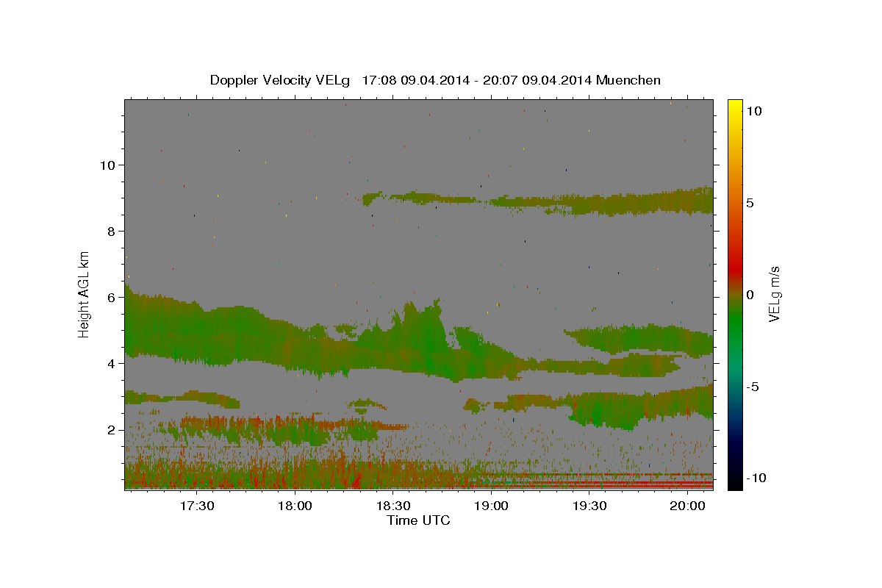Click the colorbar tick label 0
This screenshot has width=882, height=588.
750,295
